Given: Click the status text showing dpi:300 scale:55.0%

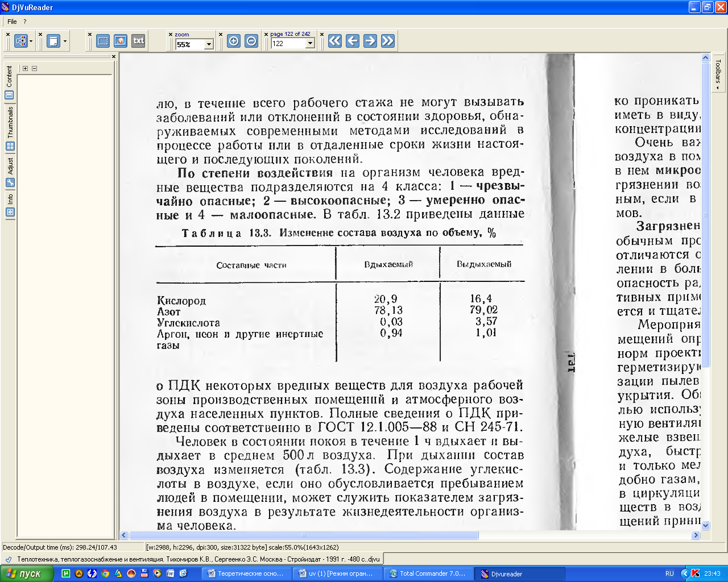Looking at the screenshot, I should click(x=242, y=547).
